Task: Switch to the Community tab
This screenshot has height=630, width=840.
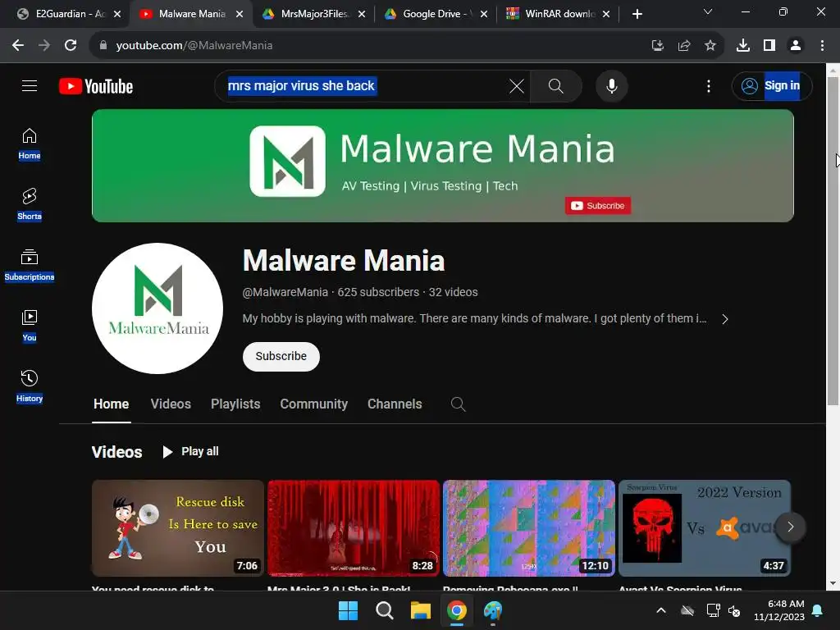Action: [x=314, y=404]
